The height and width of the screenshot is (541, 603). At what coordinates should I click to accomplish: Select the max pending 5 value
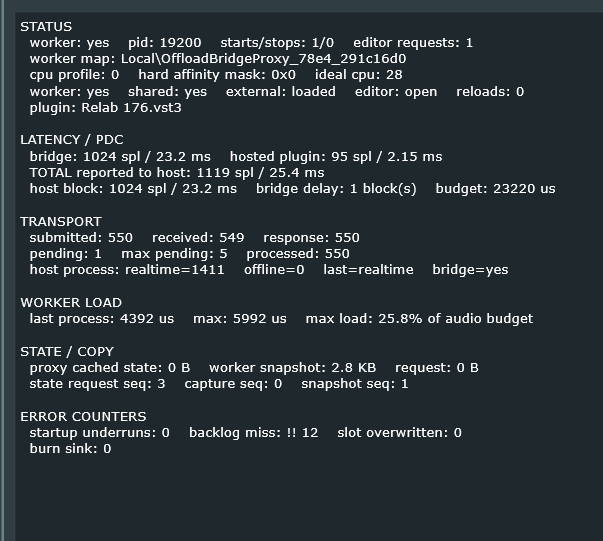[x=174, y=254]
